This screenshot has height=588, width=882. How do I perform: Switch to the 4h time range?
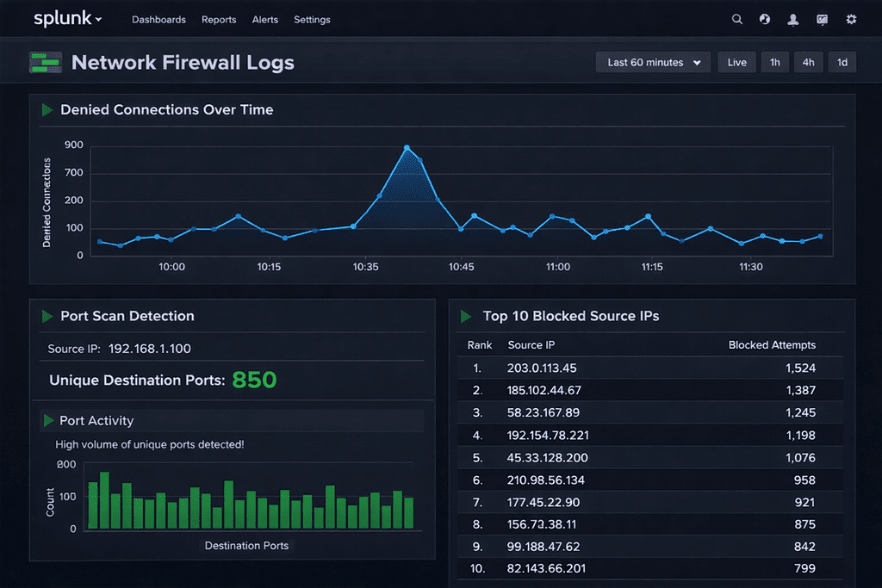click(x=808, y=62)
